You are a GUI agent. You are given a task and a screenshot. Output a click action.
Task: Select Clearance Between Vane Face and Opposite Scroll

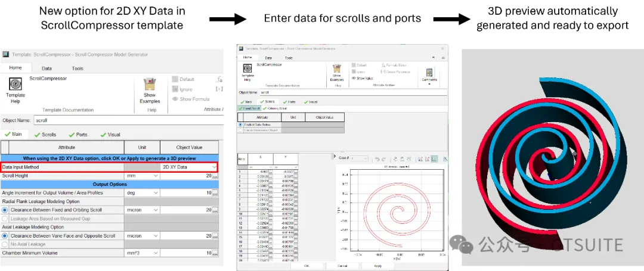click(5, 236)
